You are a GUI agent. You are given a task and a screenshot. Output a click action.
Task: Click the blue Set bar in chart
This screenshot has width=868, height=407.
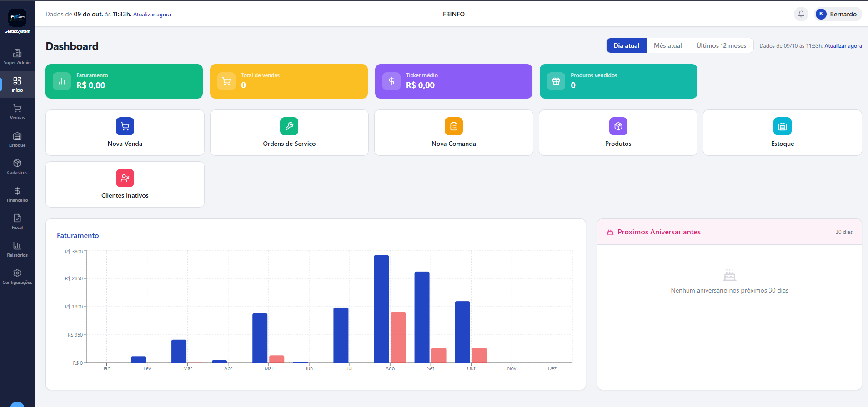pyautogui.click(x=422, y=317)
